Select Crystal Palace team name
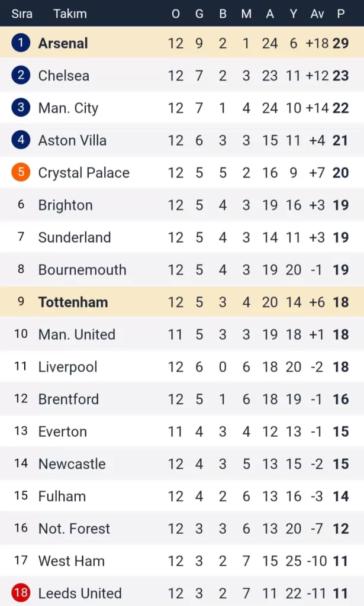Viewport: 364px width, 606px height. (x=83, y=173)
